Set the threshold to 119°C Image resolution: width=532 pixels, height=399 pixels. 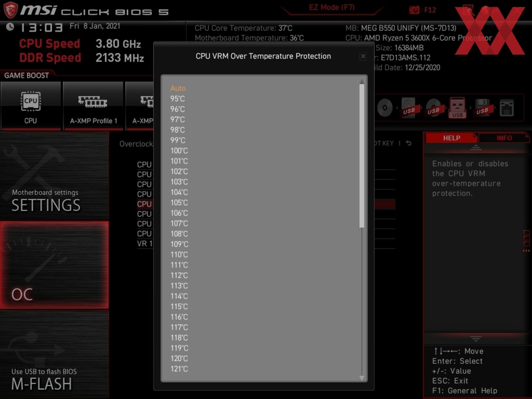tap(179, 348)
